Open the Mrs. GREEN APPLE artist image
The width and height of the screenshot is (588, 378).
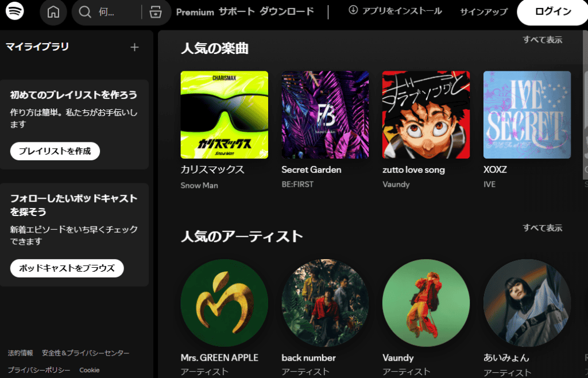pos(224,303)
